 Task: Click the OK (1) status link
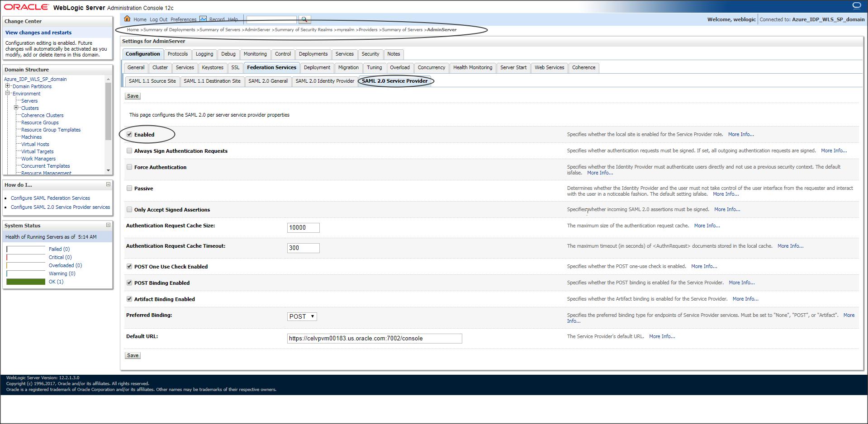(x=56, y=282)
